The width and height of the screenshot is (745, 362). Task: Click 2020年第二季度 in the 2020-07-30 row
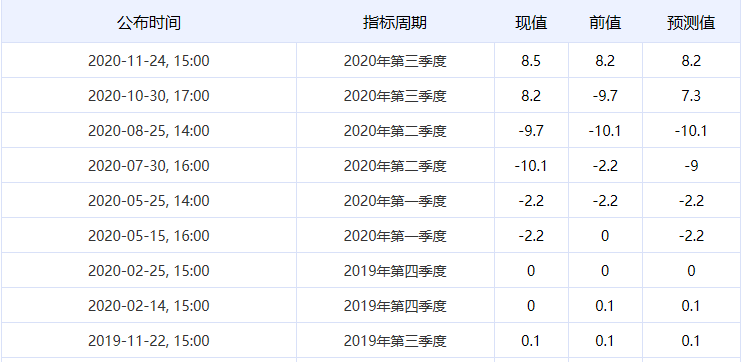point(395,166)
